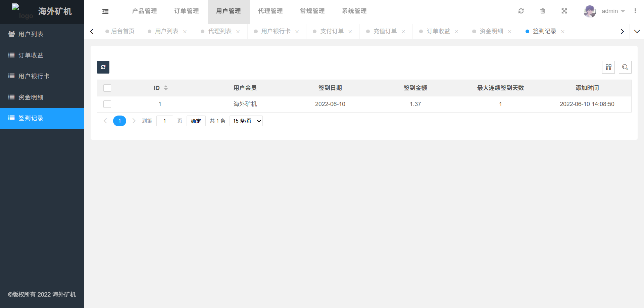Screen dimensions: 644x308
Task: Click the 确定 pagination button
Action: tap(196, 121)
